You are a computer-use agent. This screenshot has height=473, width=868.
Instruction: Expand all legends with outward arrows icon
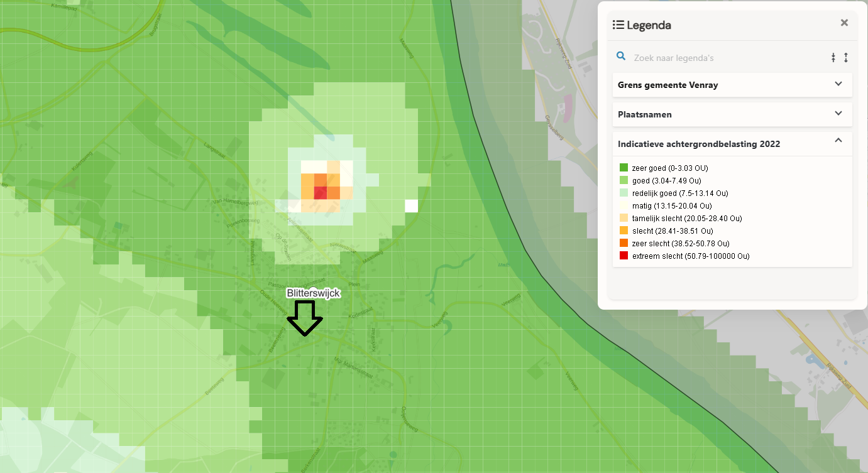click(846, 58)
